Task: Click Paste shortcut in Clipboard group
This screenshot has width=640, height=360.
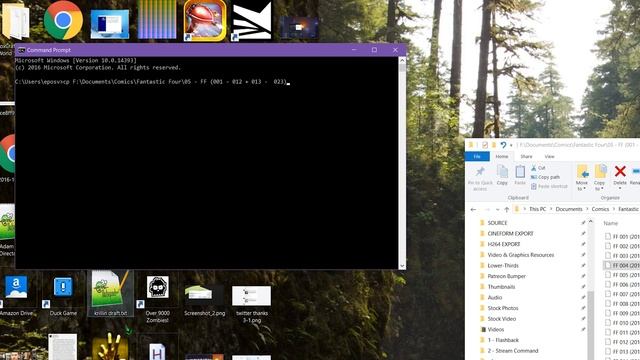Action: (549, 186)
